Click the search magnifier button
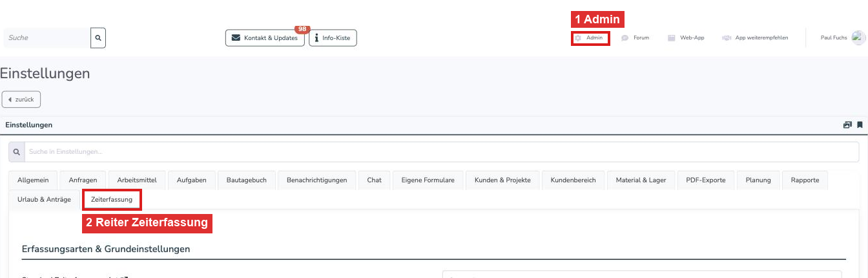Screen dimensions: 868x278 click(98, 38)
